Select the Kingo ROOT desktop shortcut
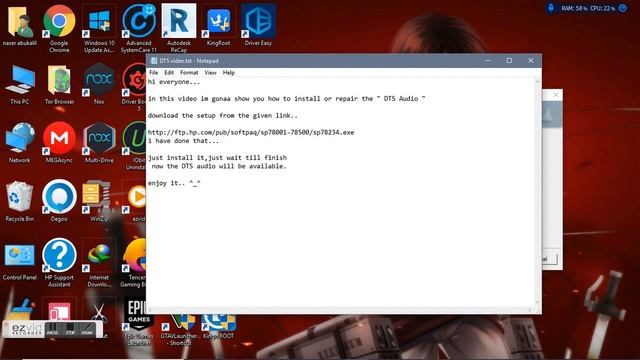Image resolution: width=640 pixels, height=360 pixels. coord(218,327)
